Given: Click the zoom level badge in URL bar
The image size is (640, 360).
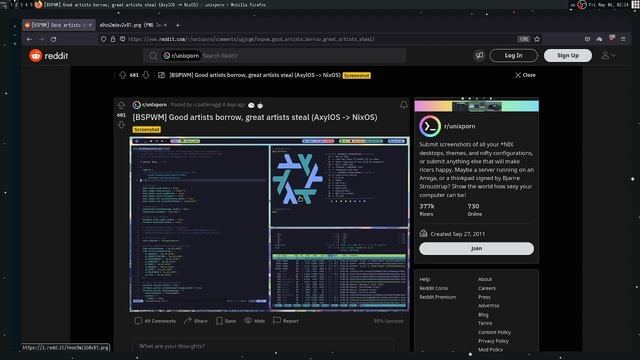Looking at the screenshot, I should click(524, 39).
